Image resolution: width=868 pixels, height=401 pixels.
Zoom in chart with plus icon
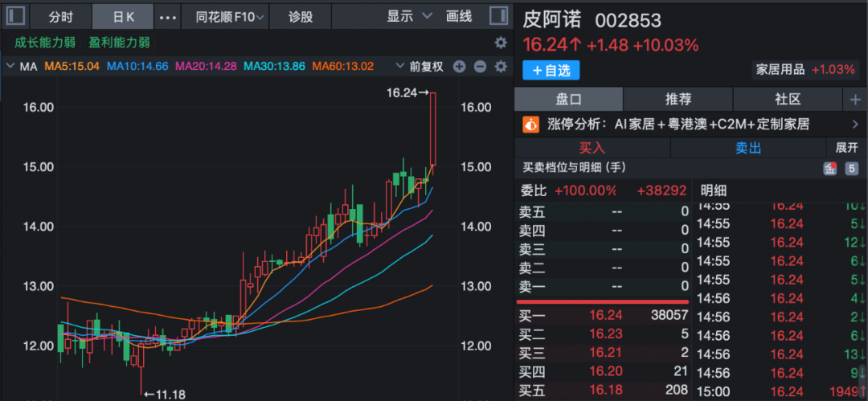click(x=459, y=66)
